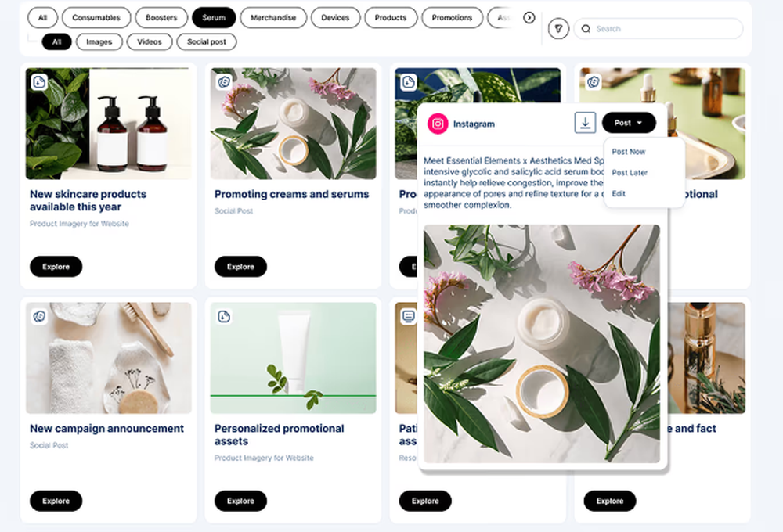Click the Personalized promotional assets title

(280, 435)
